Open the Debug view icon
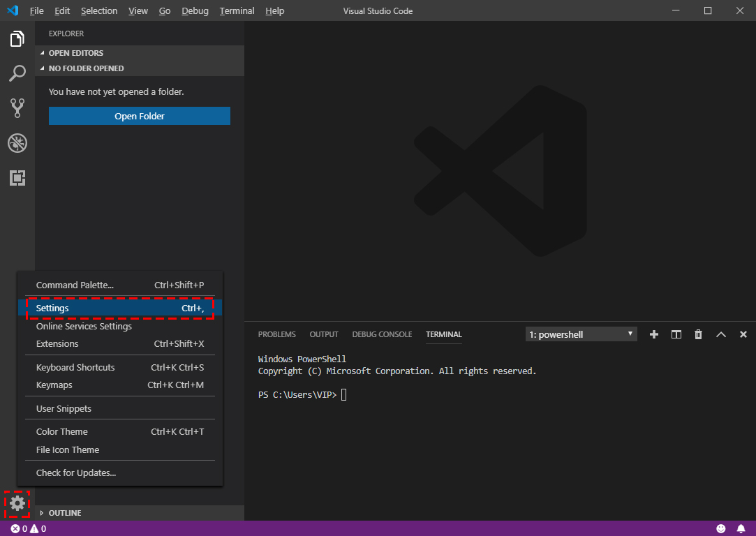Image resolution: width=756 pixels, height=536 pixels. point(17,143)
